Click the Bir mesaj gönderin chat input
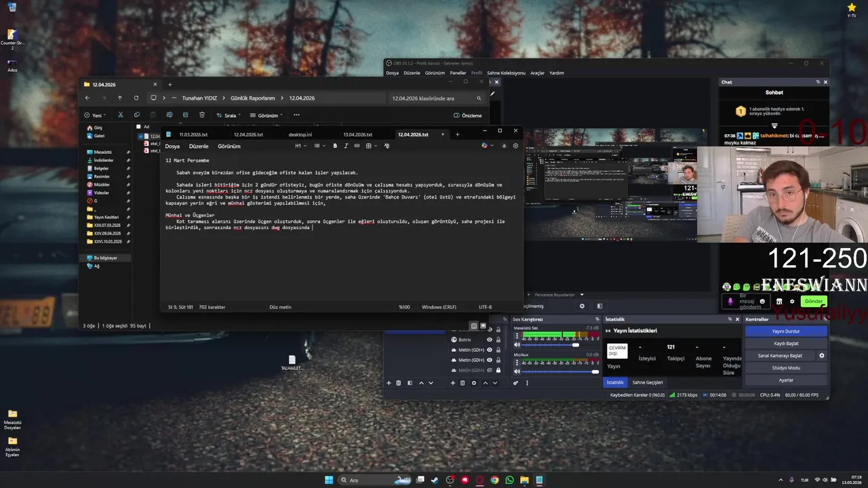The width and height of the screenshot is (868, 488). point(747,301)
